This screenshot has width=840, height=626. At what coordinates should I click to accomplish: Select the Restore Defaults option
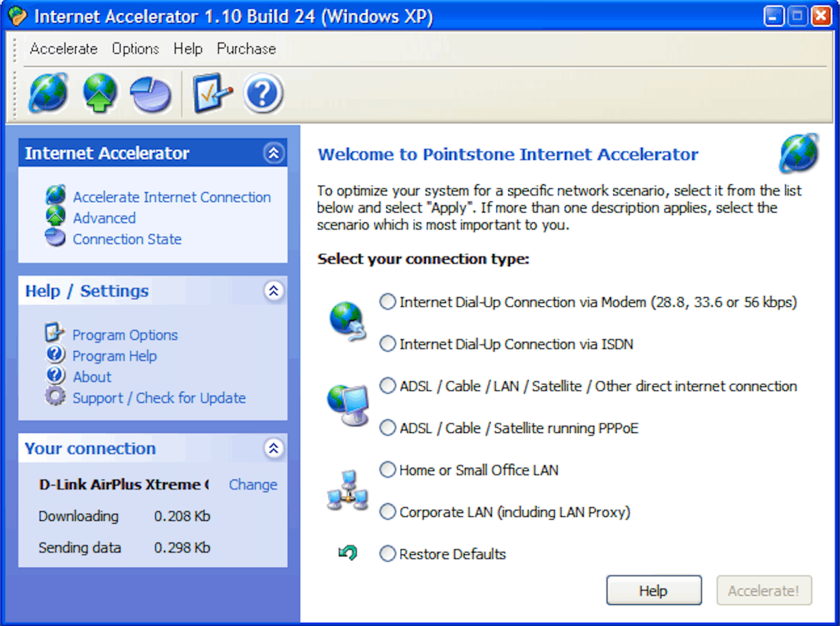[x=387, y=554]
